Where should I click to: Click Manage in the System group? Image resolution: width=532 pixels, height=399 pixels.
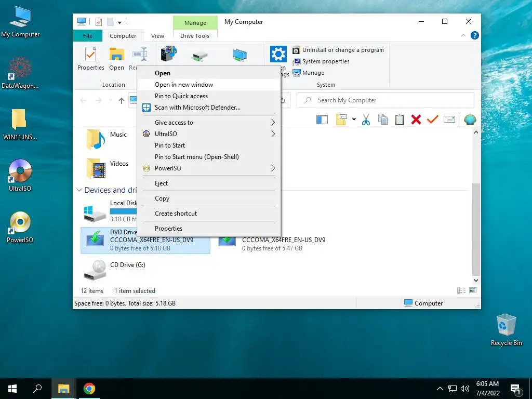[309, 73]
